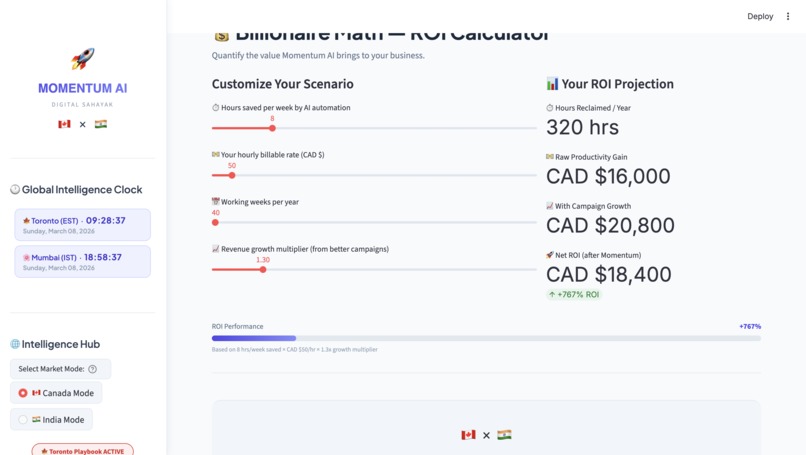806x455 pixels.
Task: Click the rocket icon beside Net ROI
Action: click(550, 255)
